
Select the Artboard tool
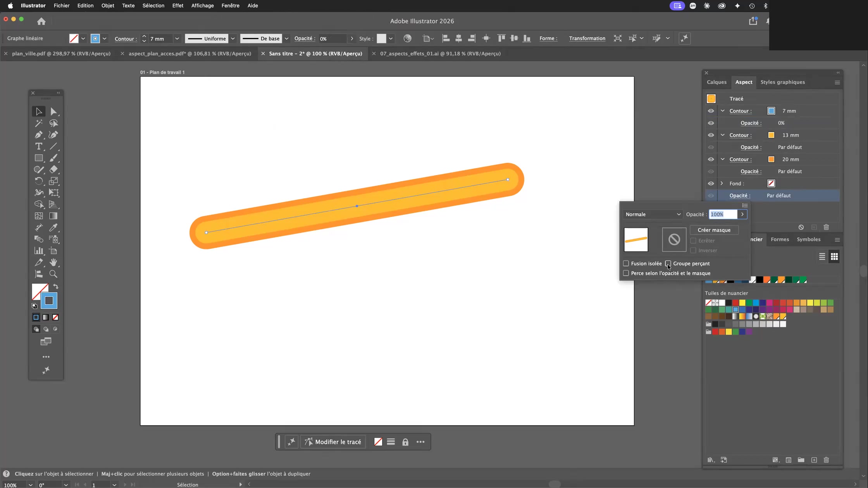point(53,251)
